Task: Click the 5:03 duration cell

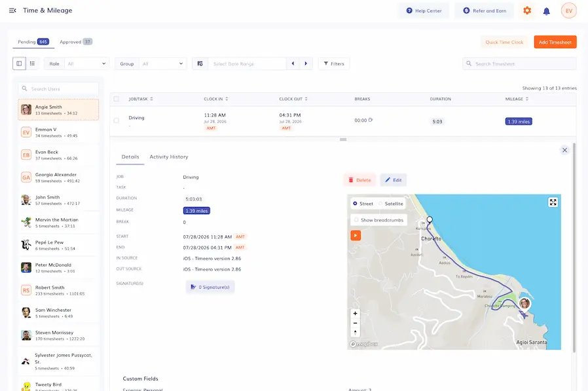Action: pyautogui.click(x=437, y=122)
